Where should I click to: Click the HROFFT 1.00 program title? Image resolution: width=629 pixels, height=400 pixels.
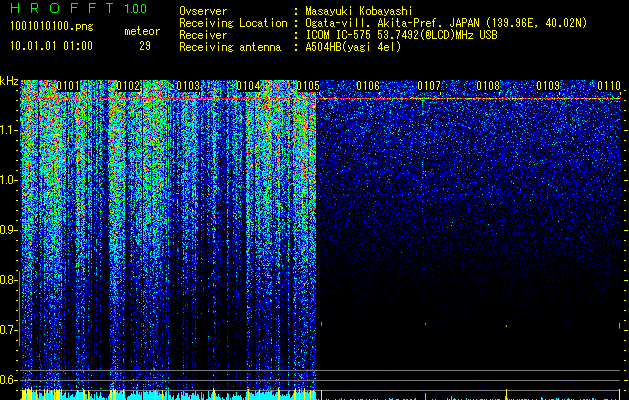click(x=78, y=8)
